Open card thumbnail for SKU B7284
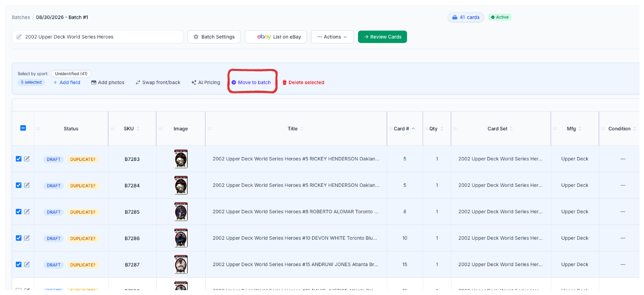This screenshot has height=295, width=644. point(181,185)
